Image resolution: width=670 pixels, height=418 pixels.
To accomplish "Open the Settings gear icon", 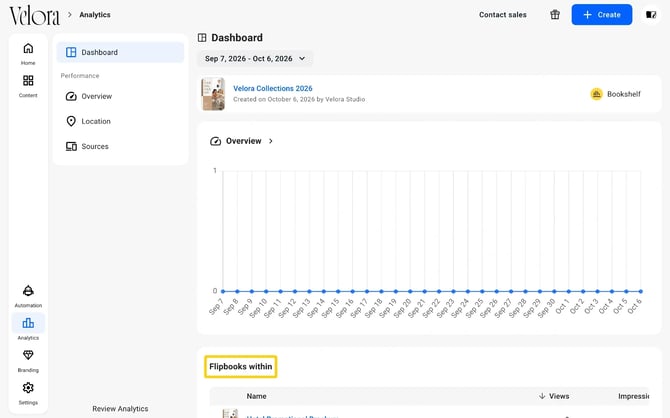I will (28, 388).
